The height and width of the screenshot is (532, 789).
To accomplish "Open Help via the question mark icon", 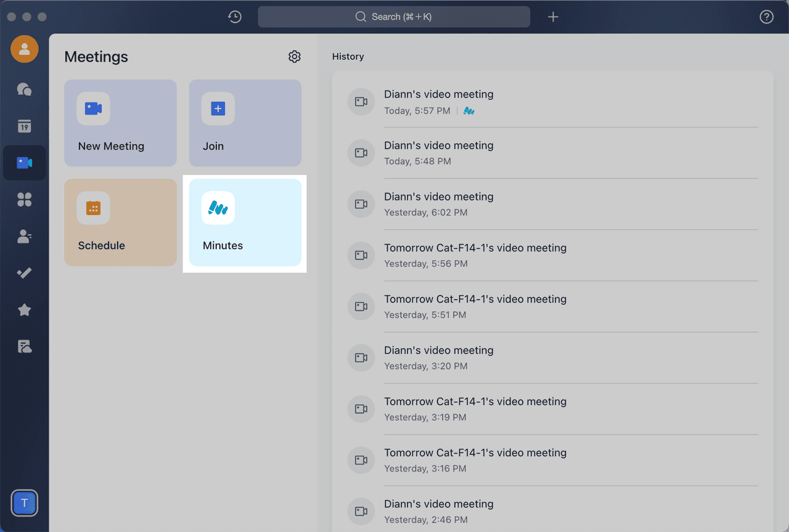I will 766,17.
